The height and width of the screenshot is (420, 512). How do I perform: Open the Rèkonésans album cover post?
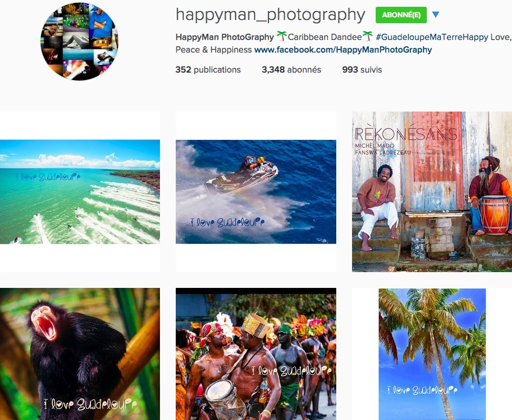pos(432,192)
